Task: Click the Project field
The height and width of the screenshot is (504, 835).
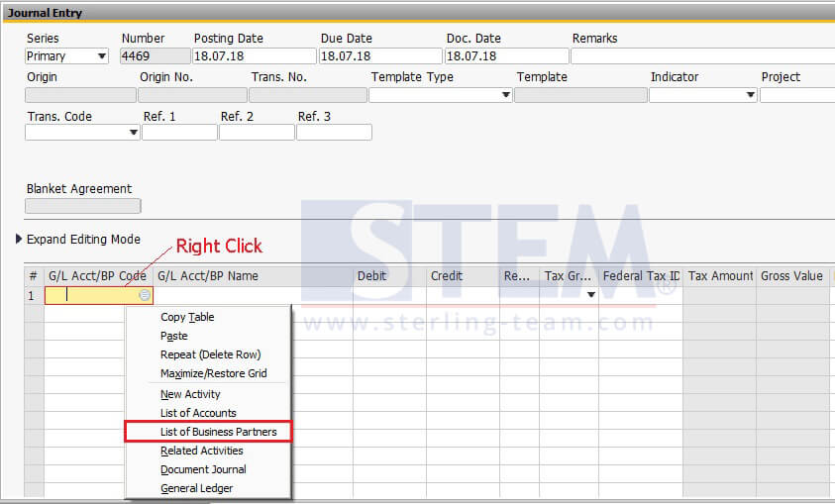Action: coord(797,95)
